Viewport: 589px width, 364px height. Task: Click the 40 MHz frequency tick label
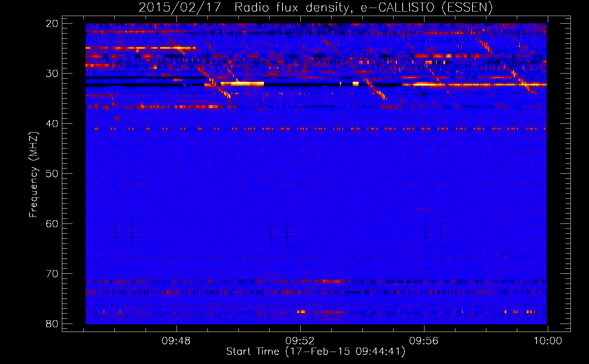tap(52, 124)
